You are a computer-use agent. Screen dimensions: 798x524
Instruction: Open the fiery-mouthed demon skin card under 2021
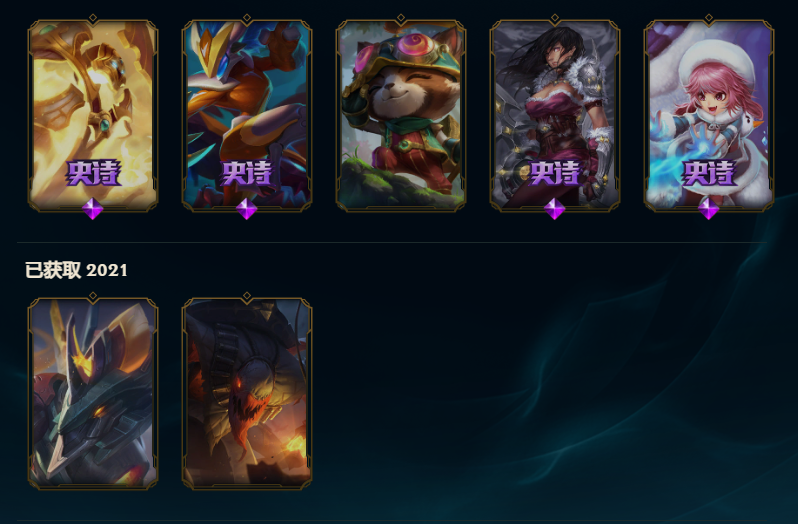(x=247, y=394)
